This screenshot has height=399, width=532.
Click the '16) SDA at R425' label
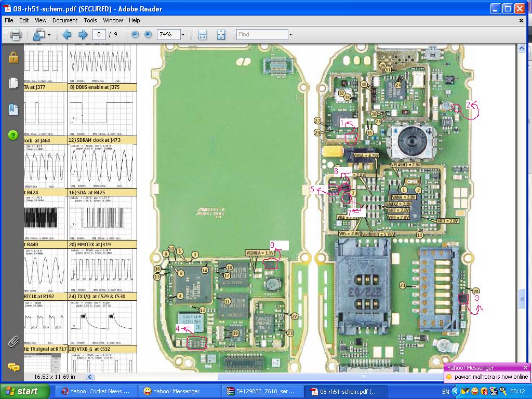87,192
